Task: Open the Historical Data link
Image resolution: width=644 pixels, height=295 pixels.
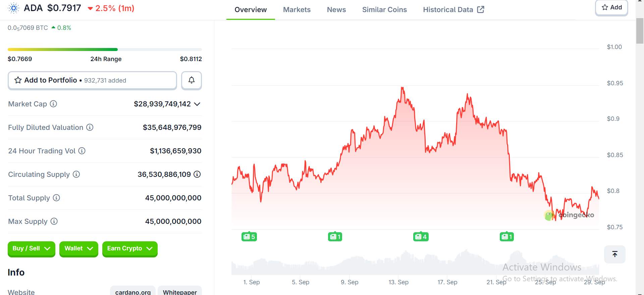Action: pos(453,10)
